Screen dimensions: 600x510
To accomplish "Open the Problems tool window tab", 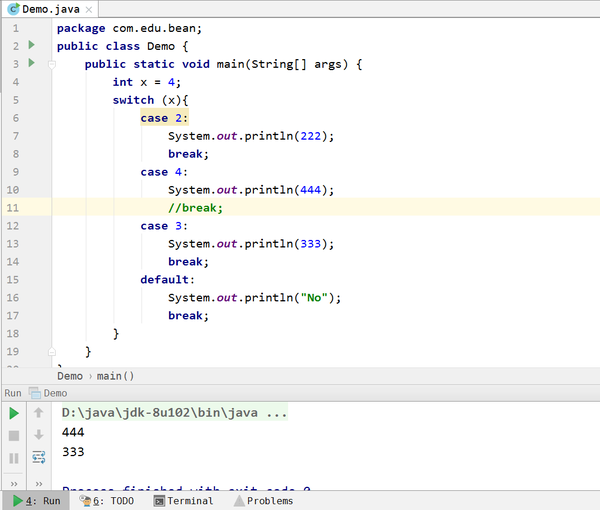I will (x=263, y=501).
